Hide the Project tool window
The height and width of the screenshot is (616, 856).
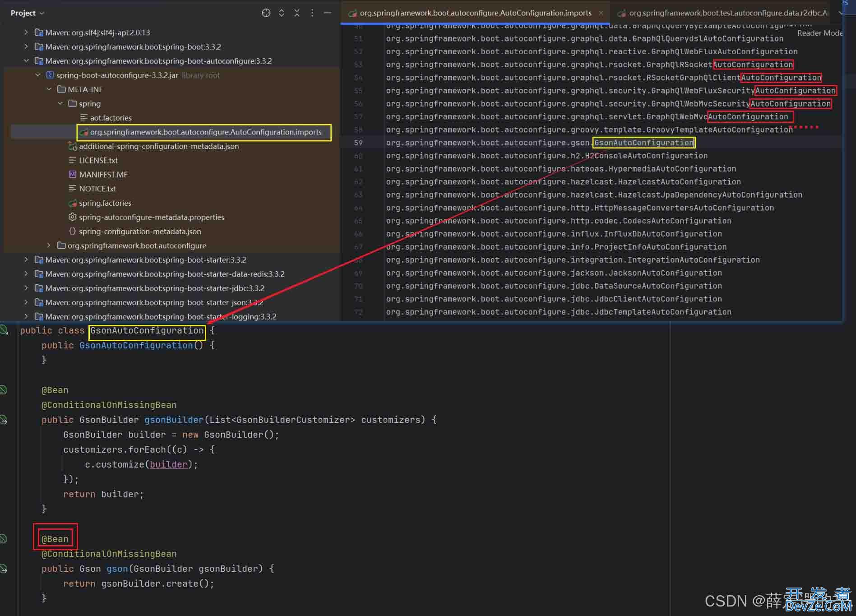(x=328, y=13)
